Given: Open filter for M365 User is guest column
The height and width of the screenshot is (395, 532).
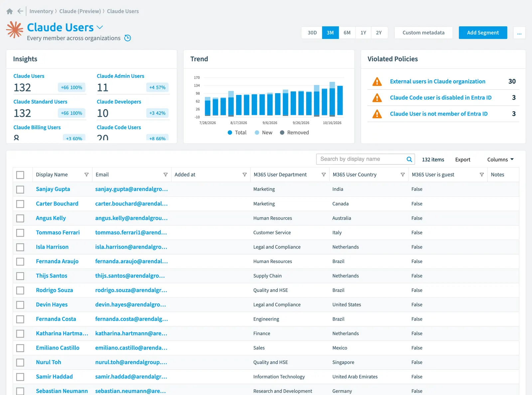Looking at the screenshot, I should (x=482, y=175).
